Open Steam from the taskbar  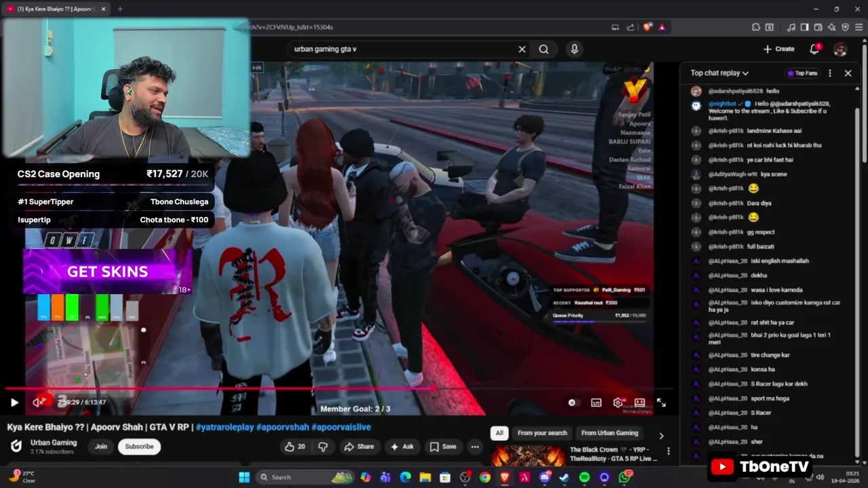pos(564,477)
